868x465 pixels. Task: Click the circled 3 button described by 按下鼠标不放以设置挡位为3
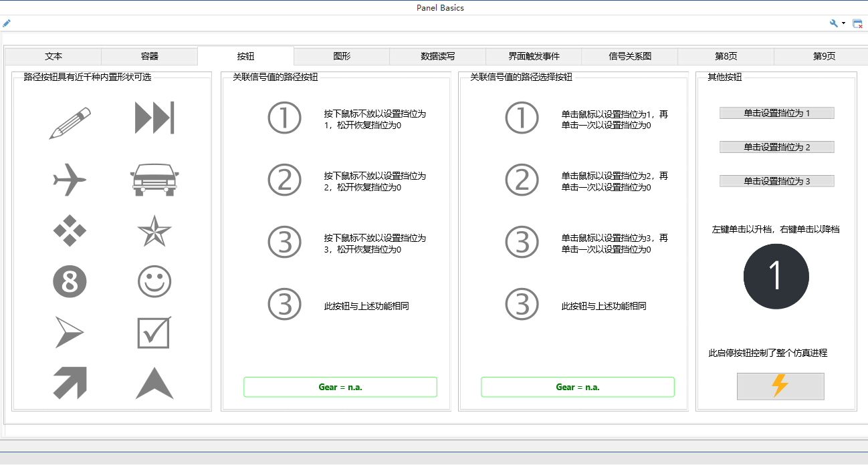(x=285, y=242)
